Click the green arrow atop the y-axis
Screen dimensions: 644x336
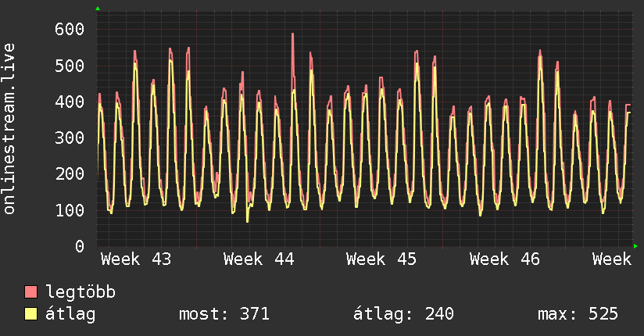(x=98, y=9)
